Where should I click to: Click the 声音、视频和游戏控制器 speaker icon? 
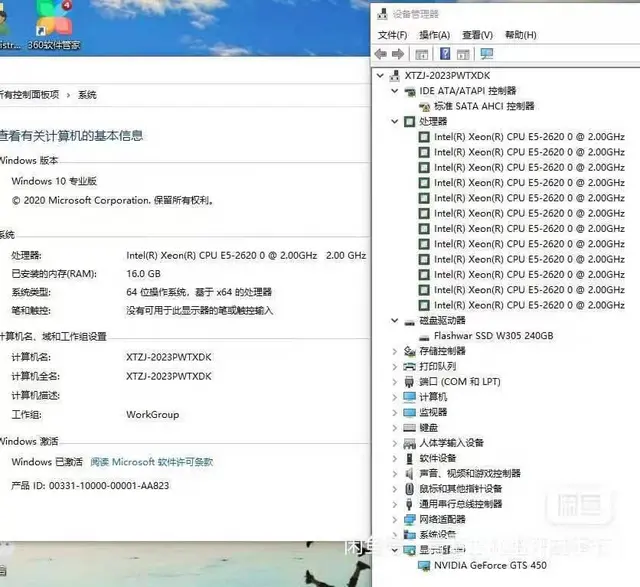point(409,474)
